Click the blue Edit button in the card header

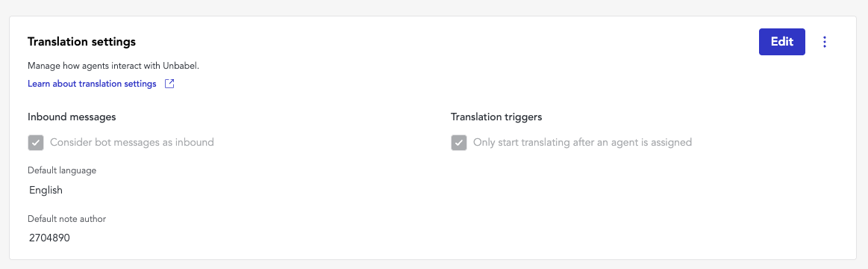(x=781, y=42)
